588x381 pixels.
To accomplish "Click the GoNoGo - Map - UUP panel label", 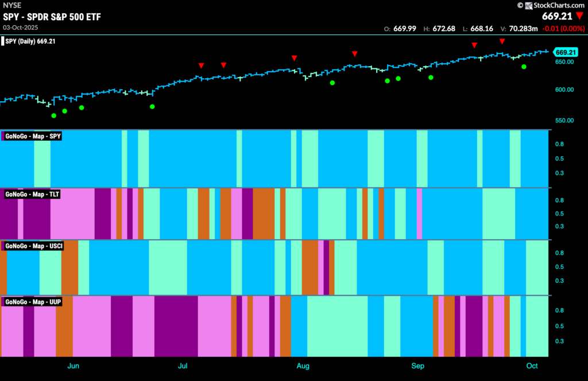I will pyautogui.click(x=33, y=302).
